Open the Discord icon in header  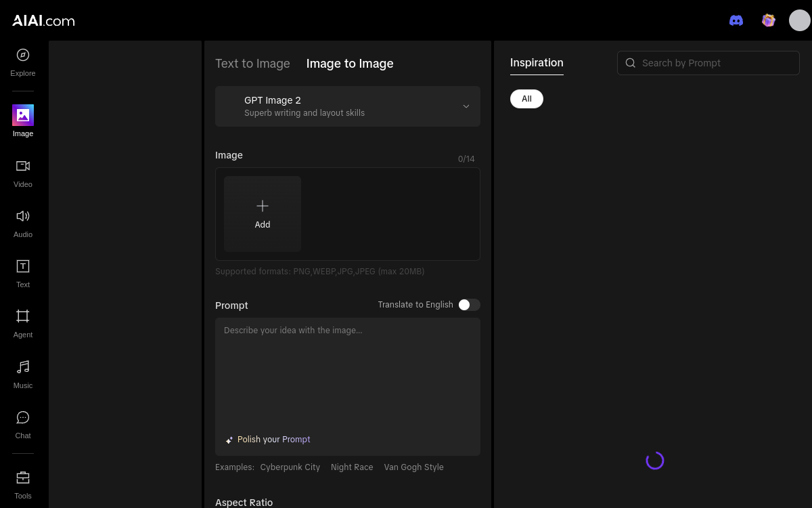(736, 20)
